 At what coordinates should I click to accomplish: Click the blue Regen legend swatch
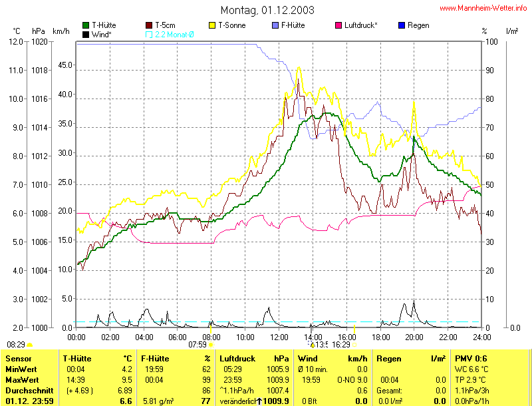402,25
